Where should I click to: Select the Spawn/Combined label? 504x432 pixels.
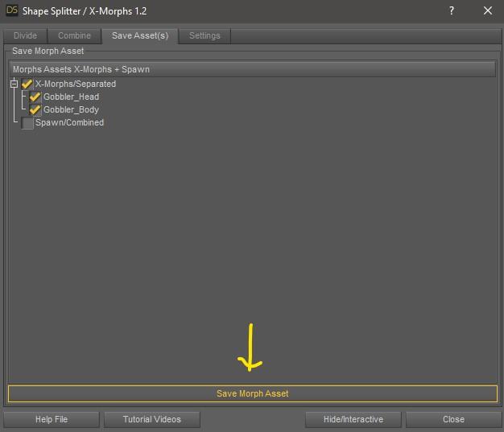[69, 122]
